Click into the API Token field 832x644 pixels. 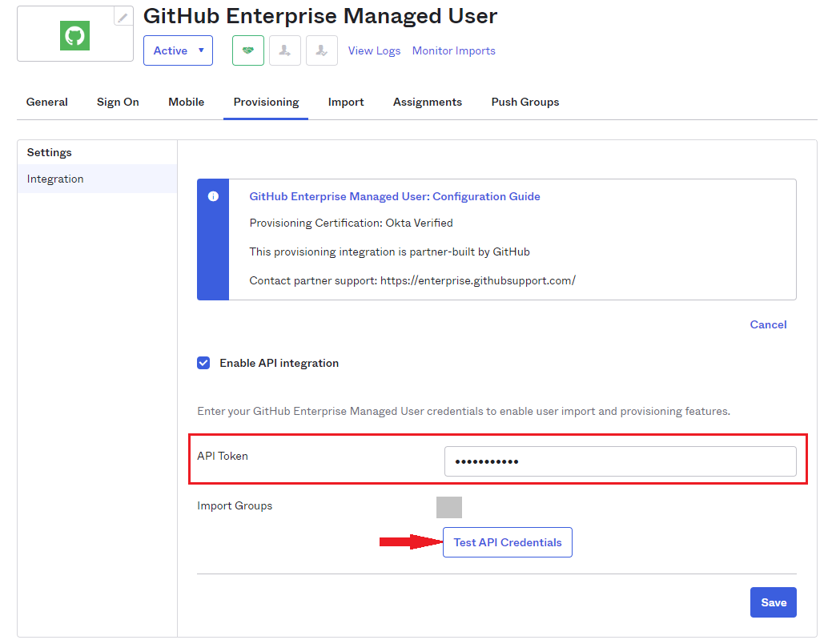coord(620,461)
